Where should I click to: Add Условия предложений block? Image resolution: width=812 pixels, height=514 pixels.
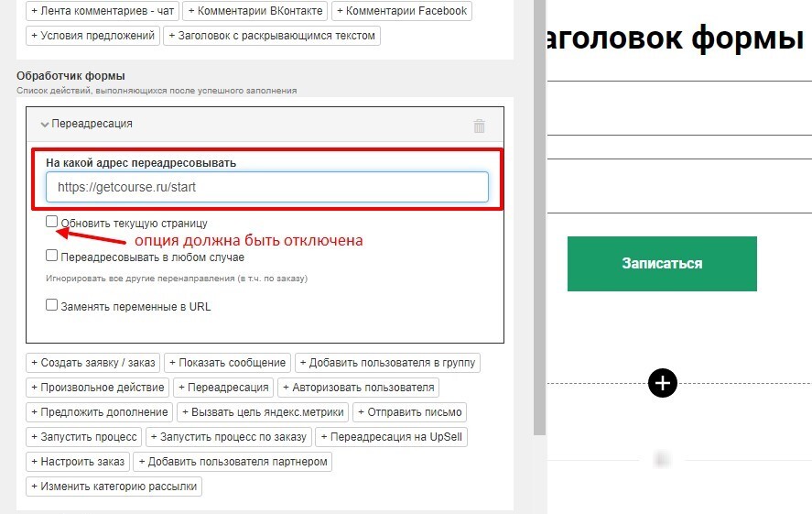pos(92,36)
